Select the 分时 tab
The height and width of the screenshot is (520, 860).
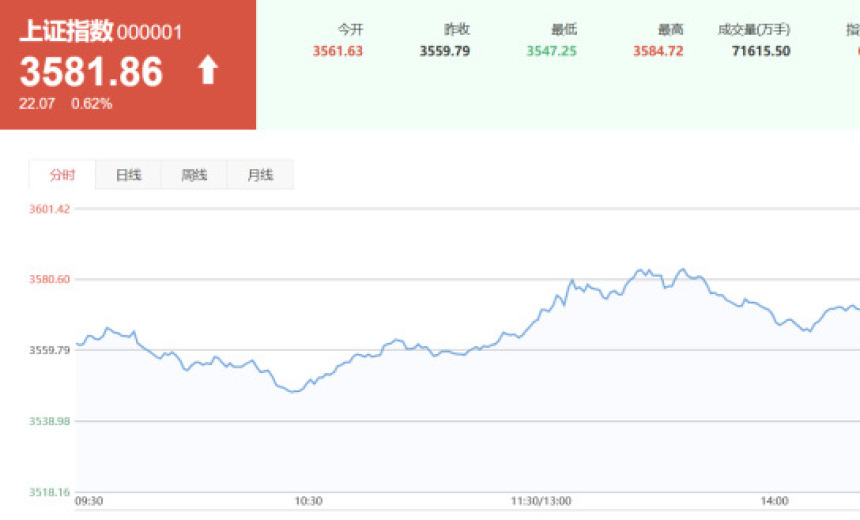point(62,175)
